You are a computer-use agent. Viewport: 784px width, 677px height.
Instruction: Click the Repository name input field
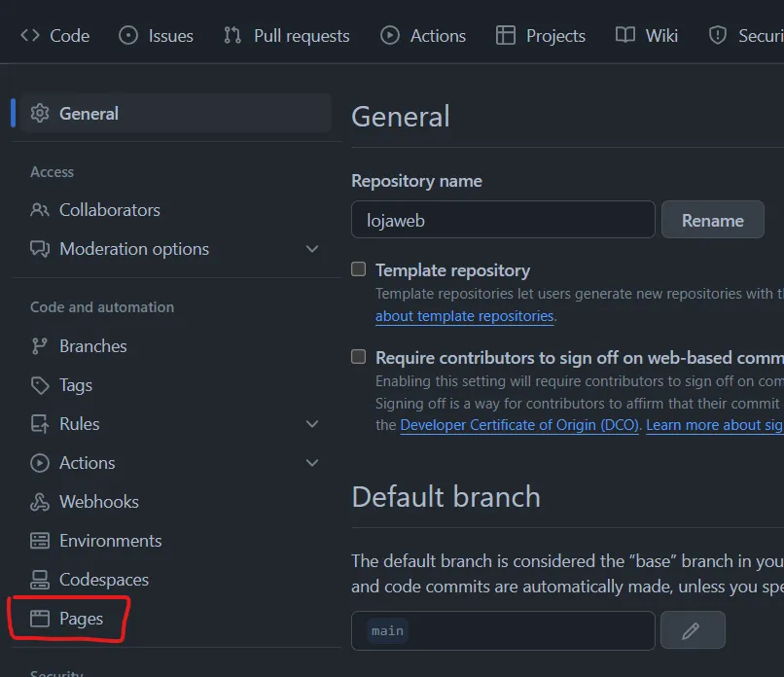pos(503,220)
